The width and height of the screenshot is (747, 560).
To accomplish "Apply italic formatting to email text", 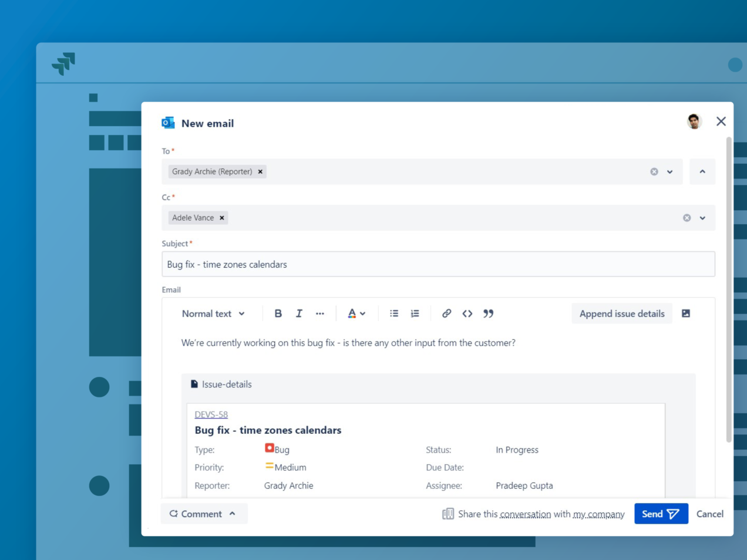I will (299, 313).
